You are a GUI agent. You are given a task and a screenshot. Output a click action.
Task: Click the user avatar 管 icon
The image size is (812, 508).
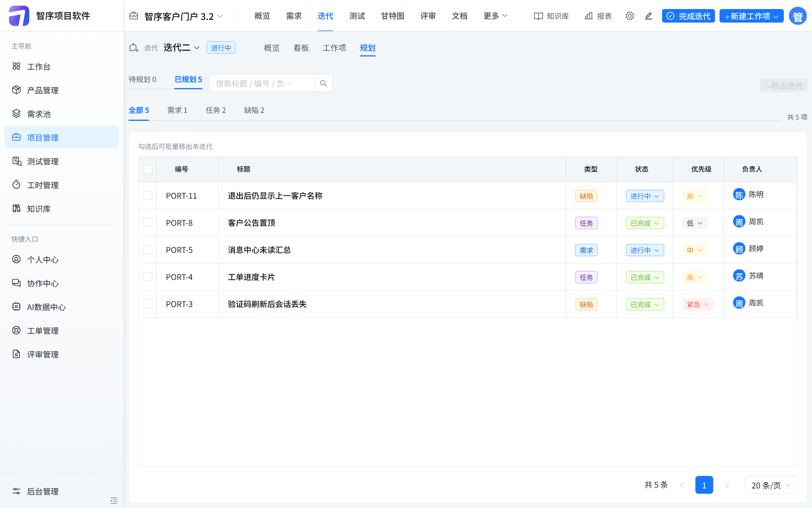point(797,16)
